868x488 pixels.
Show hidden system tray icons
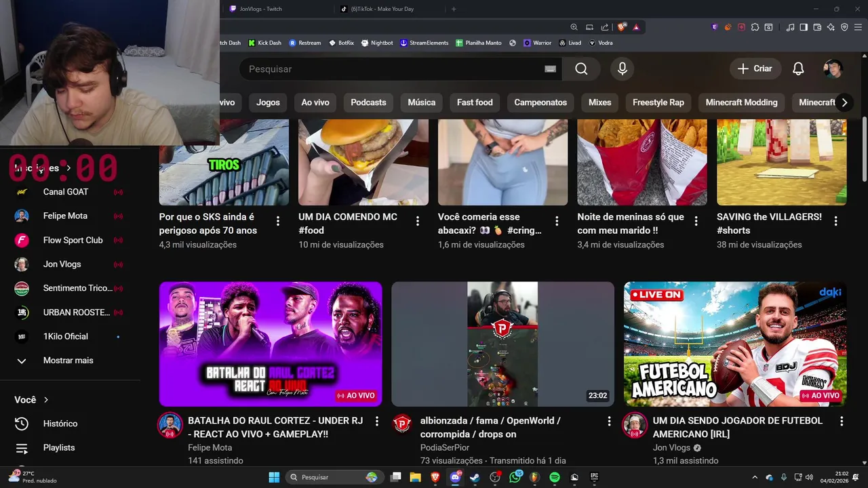point(755,477)
